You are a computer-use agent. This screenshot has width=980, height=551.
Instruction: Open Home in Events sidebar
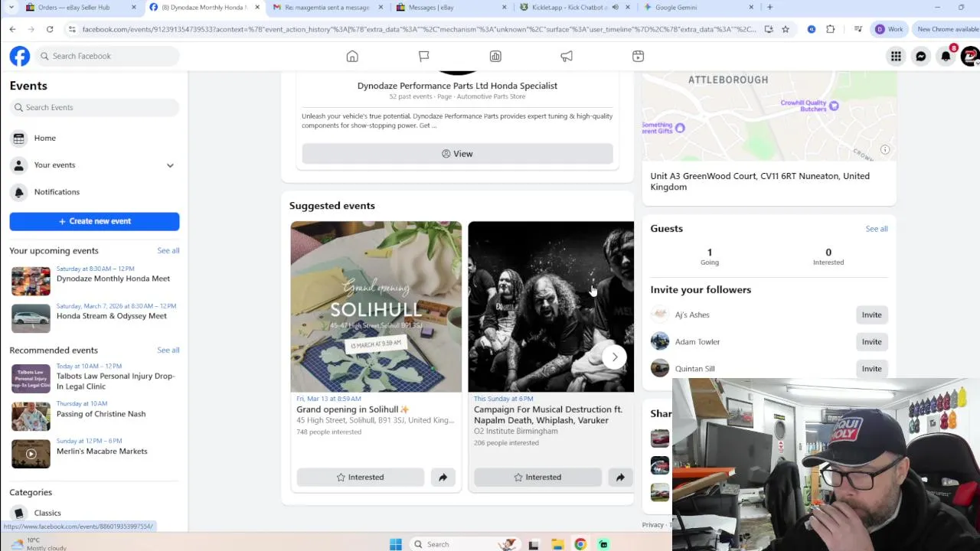[94, 139]
